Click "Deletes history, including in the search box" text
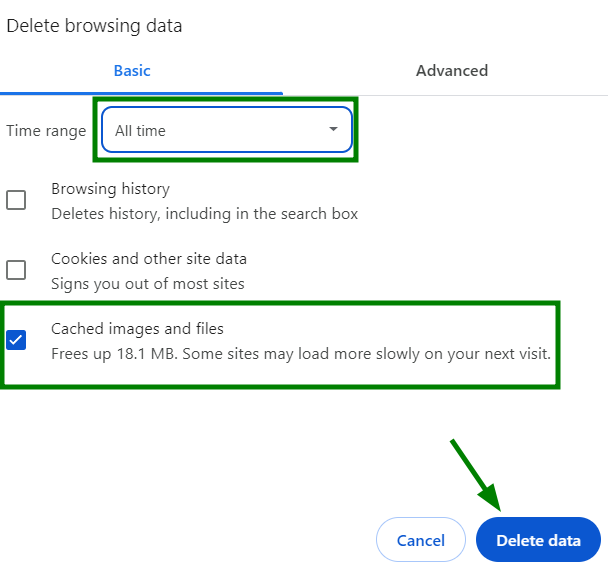The height and width of the screenshot is (573, 608). tap(205, 214)
